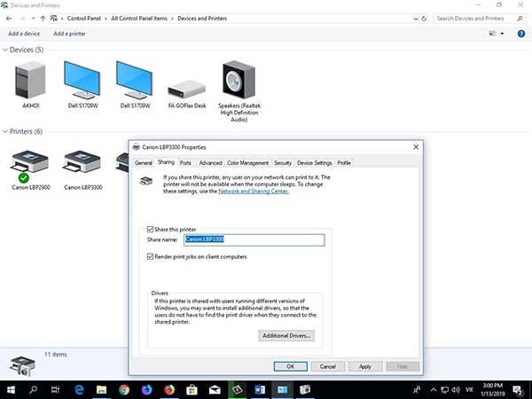532x399 pixels.
Task: Open the address bar history dropdown
Action: point(416,19)
